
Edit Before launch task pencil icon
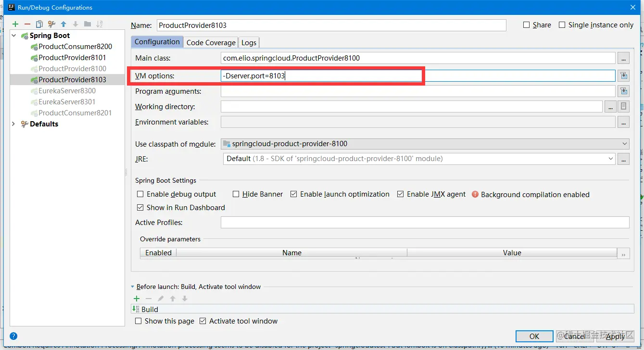coord(161,299)
